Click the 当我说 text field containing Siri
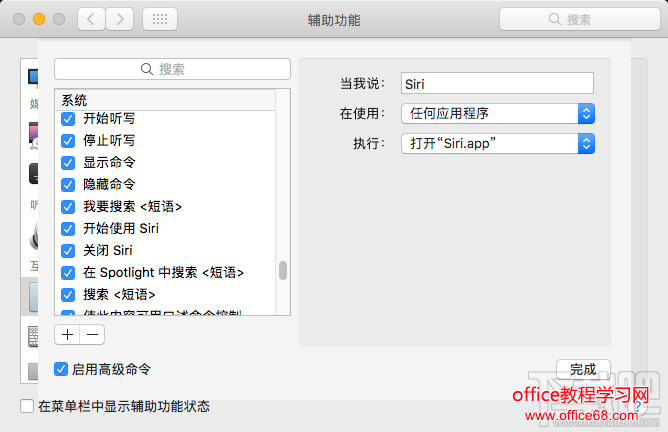668x432 pixels. [497, 84]
